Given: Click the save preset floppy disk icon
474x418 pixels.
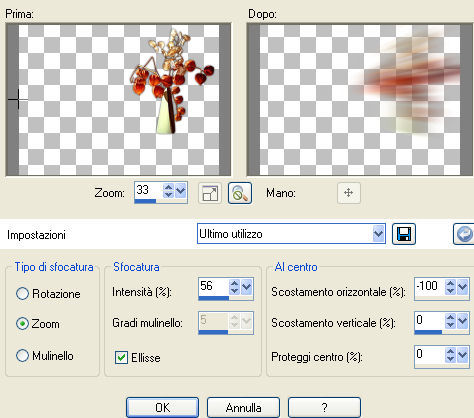Looking at the screenshot, I should 404,234.
